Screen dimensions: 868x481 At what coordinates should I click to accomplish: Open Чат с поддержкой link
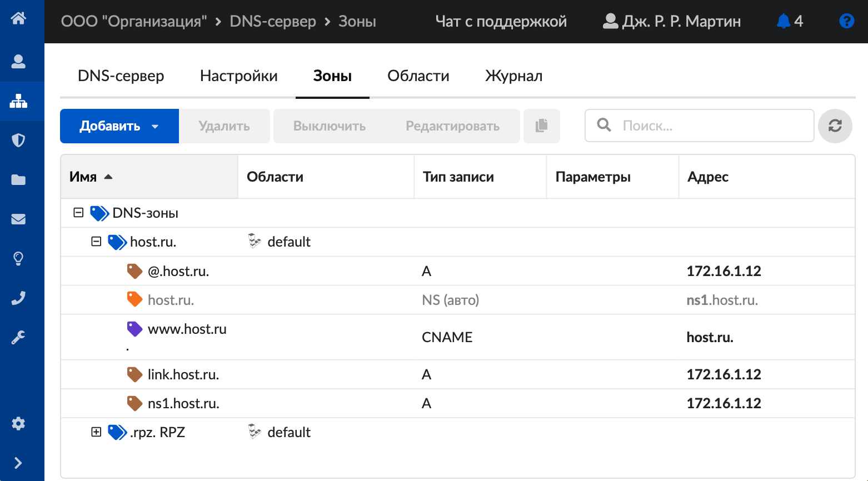[x=501, y=21]
